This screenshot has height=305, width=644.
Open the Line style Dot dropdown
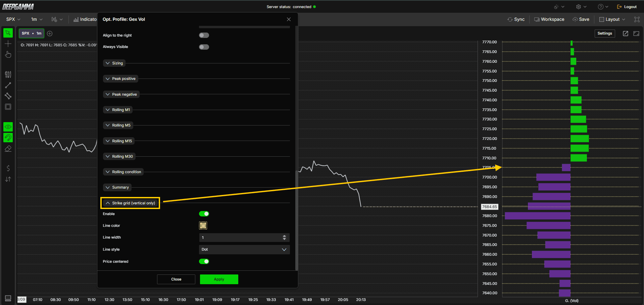point(244,249)
